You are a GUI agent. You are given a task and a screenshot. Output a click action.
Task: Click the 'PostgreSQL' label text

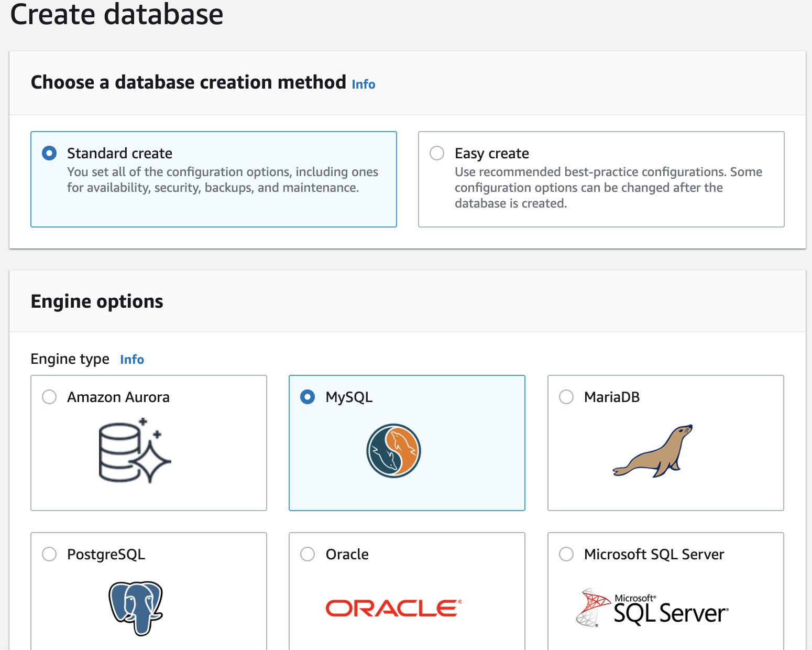point(106,555)
